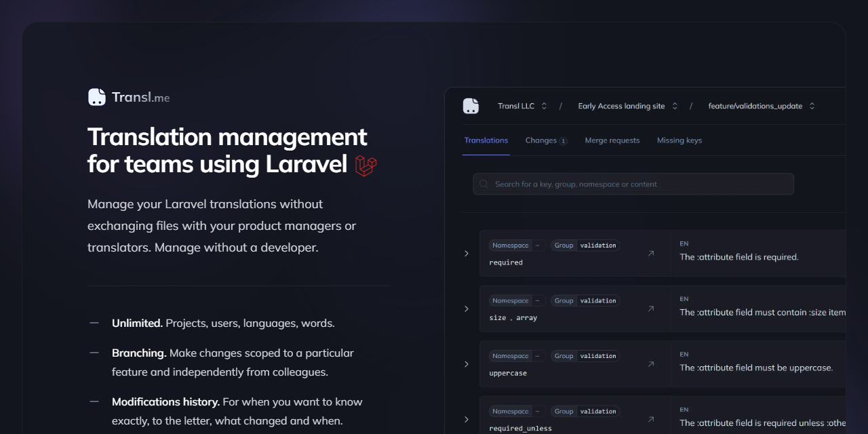Expand the required translation row
868x434 pixels.
(466, 254)
